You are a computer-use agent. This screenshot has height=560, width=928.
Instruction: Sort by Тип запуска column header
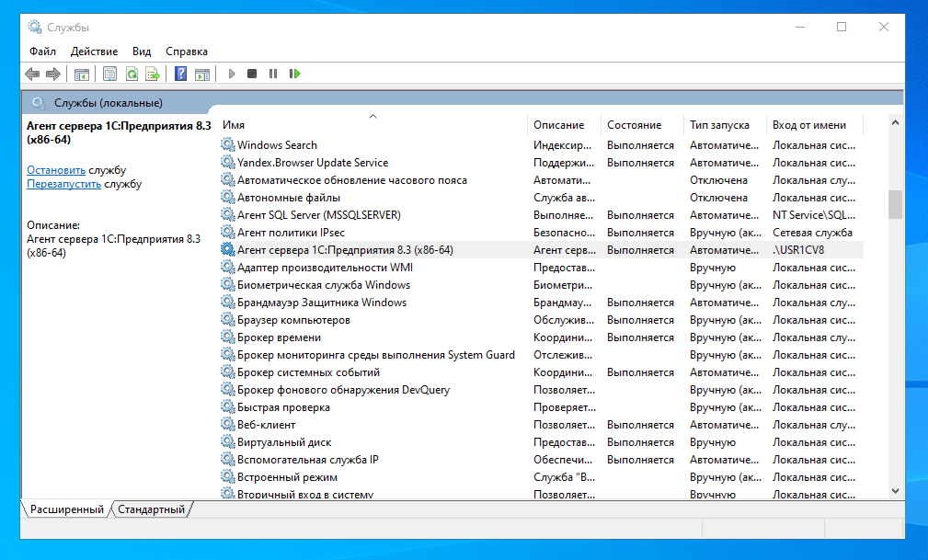(x=719, y=125)
